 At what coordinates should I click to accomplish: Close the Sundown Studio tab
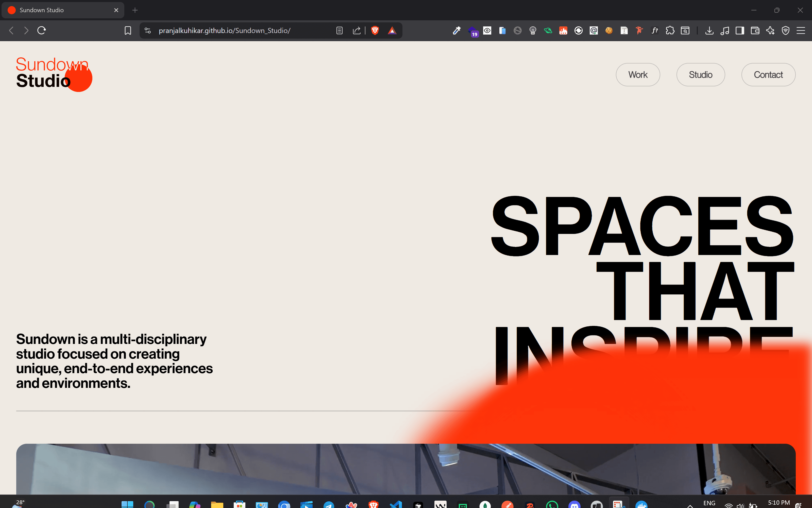tap(116, 10)
